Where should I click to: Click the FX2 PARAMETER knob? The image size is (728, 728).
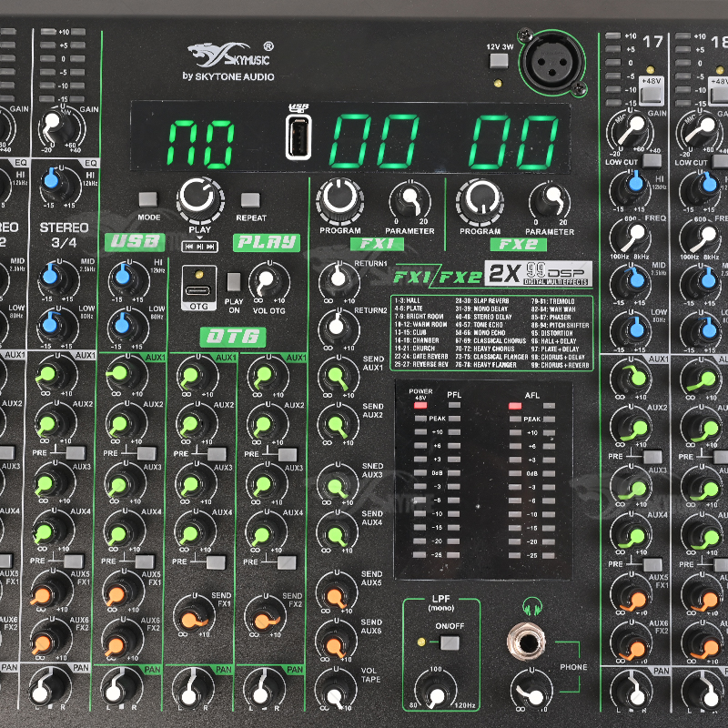(x=549, y=198)
